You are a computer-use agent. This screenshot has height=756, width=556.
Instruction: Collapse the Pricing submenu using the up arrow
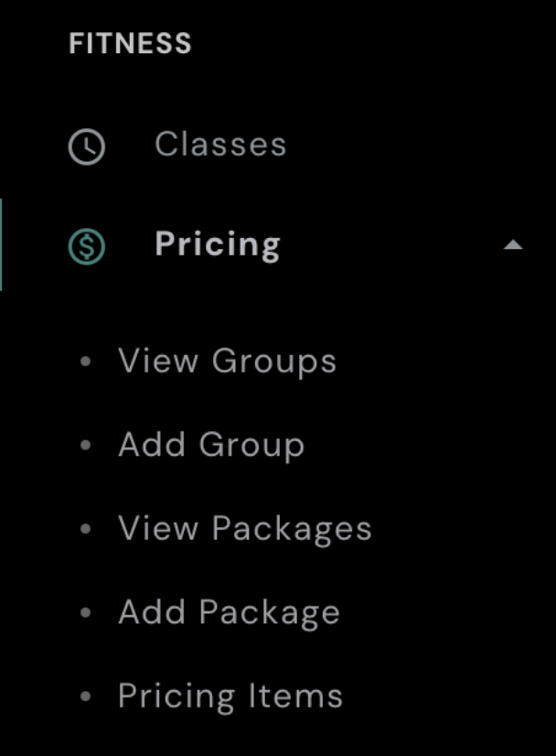(513, 245)
